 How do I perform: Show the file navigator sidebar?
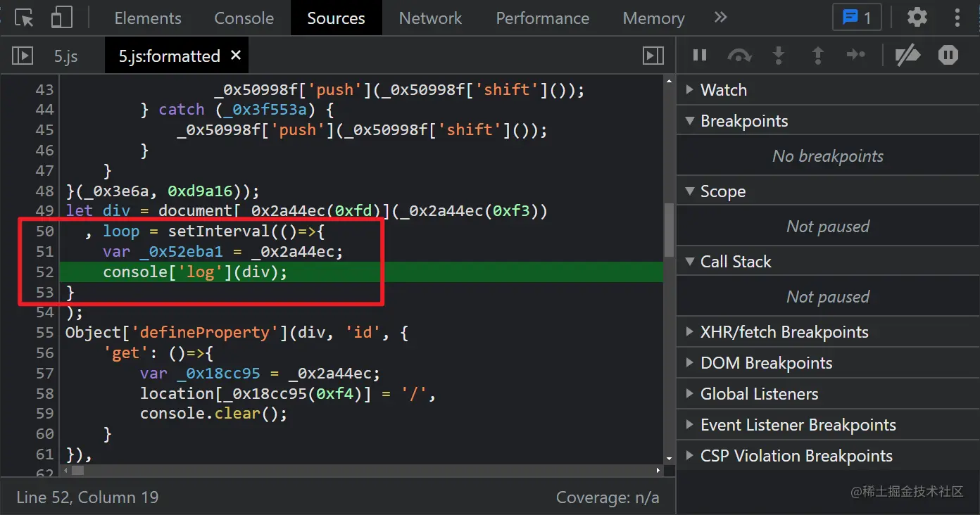[23, 56]
